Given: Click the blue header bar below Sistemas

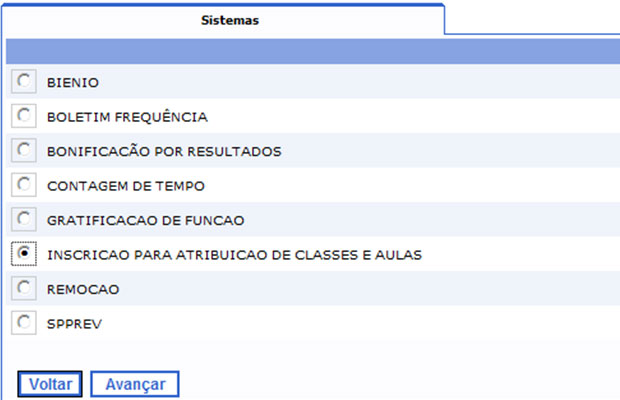Looking at the screenshot, I should [x=310, y=51].
